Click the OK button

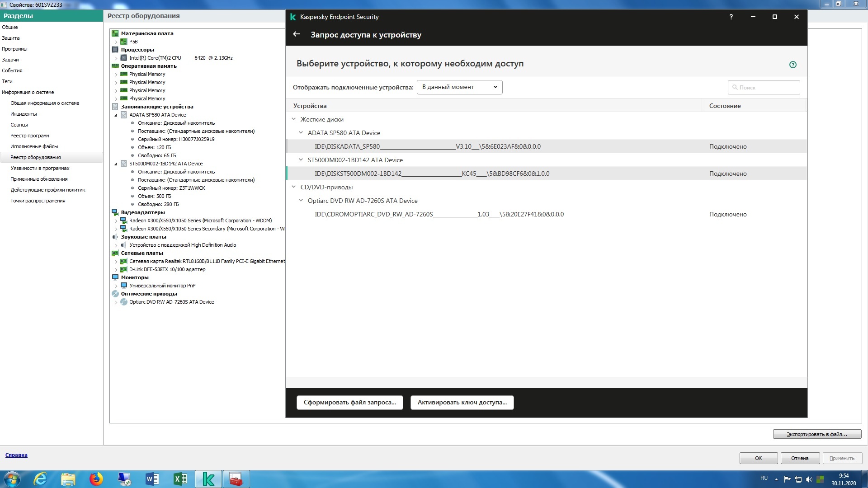(x=759, y=458)
